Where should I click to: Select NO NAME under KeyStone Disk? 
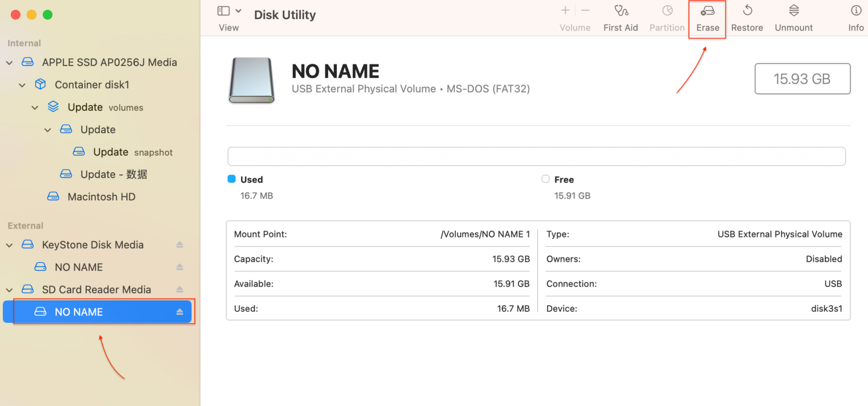79,267
